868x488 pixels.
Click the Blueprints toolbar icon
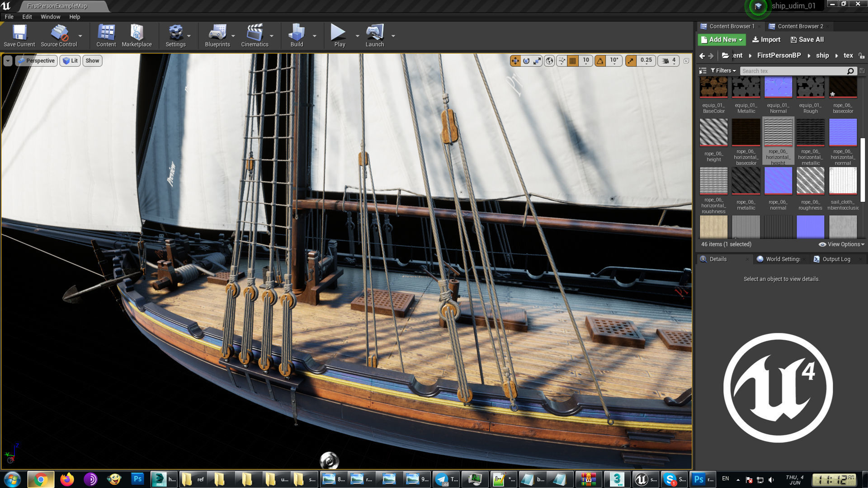pyautogui.click(x=217, y=36)
